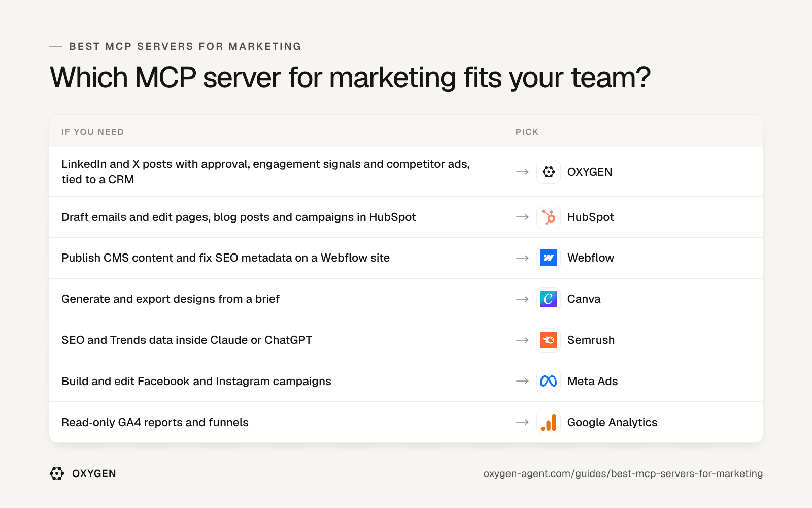812x508 pixels.
Task: Click the OXYGEN logo icon in the table
Action: tap(549, 172)
